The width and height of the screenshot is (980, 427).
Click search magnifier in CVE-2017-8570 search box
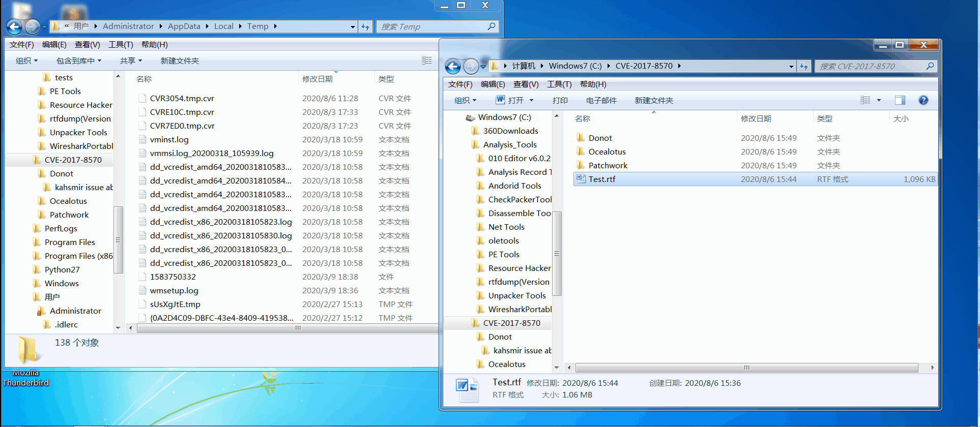coord(930,66)
